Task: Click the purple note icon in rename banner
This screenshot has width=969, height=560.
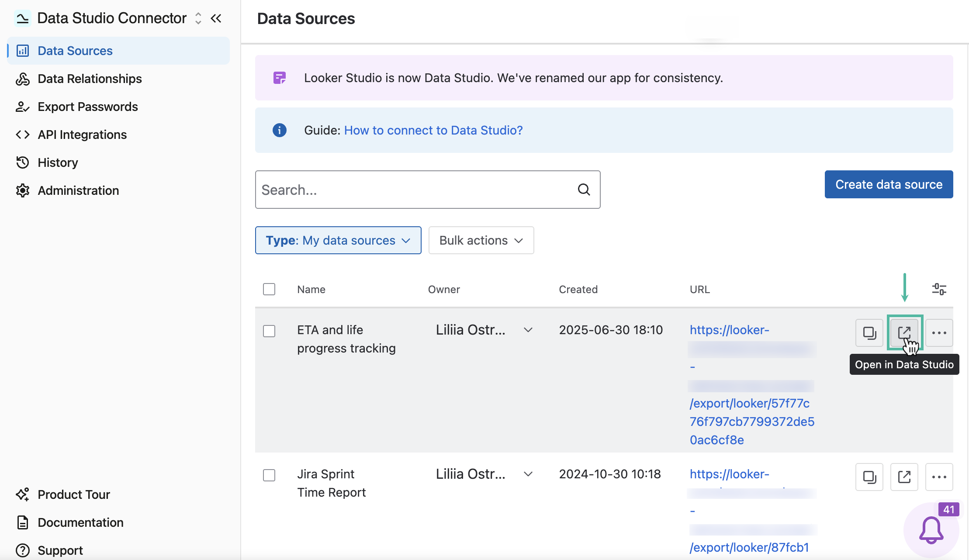Action: [x=280, y=78]
